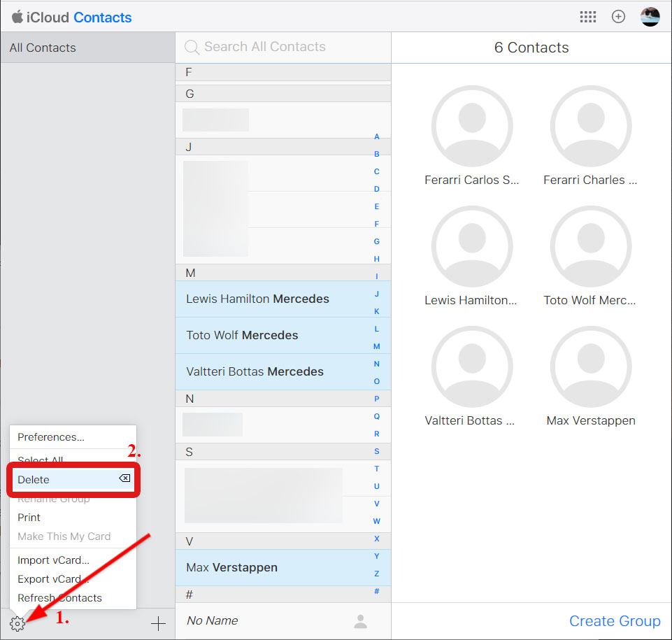Screen dimensions: 672x640
Task: Click the Contacts title link
Action: click(102, 17)
